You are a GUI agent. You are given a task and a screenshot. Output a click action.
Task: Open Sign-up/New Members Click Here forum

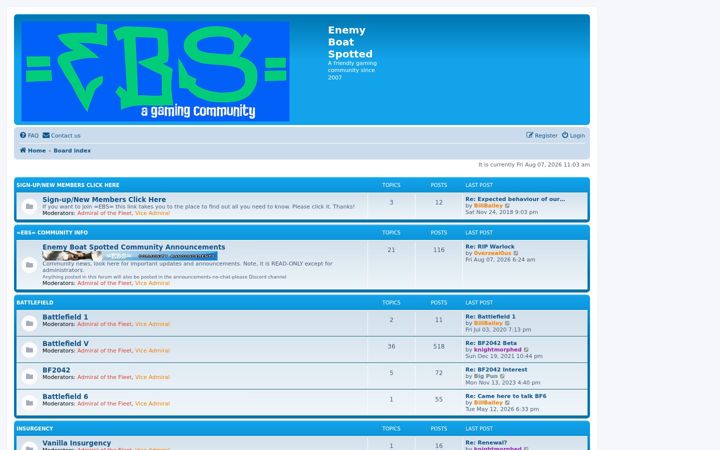pos(104,199)
